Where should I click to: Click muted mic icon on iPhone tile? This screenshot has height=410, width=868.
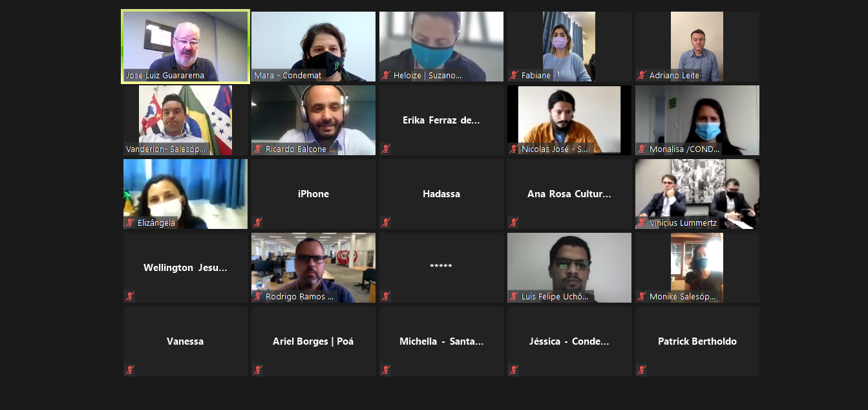tap(258, 222)
